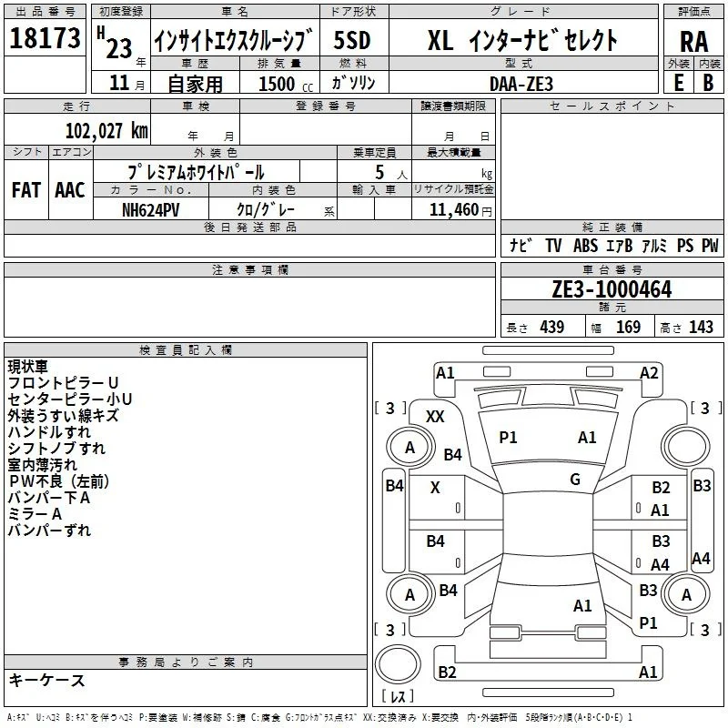Click the 純正装備 section header
Screen dimensions: 728x728
click(x=612, y=227)
